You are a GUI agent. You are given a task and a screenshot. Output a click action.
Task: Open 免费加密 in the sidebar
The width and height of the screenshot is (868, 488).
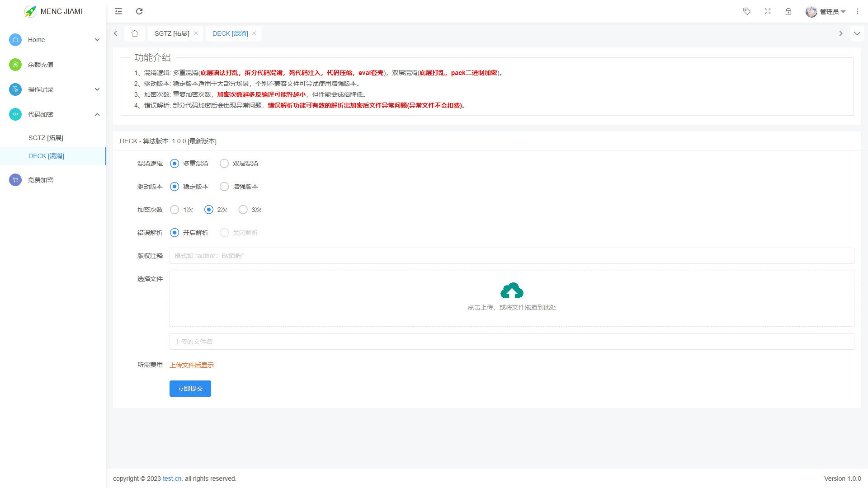tap(41, 180)
